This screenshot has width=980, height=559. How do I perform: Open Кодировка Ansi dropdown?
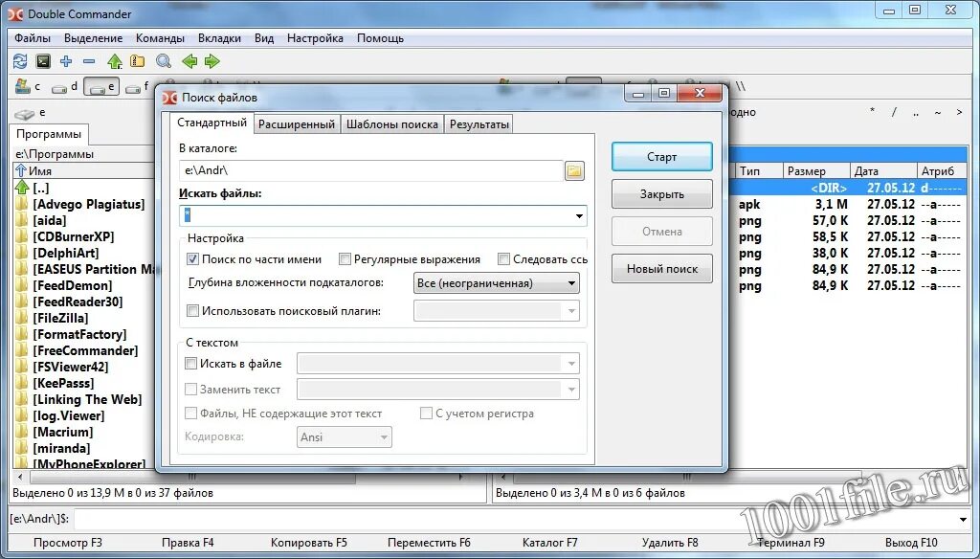[345, 437]
